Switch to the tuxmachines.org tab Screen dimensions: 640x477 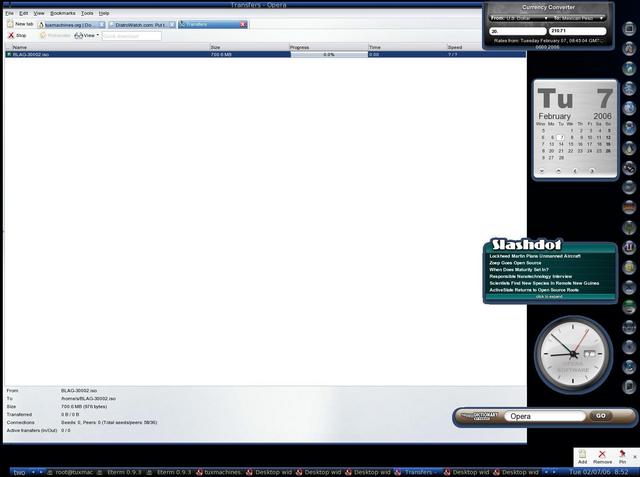[69, 25]
